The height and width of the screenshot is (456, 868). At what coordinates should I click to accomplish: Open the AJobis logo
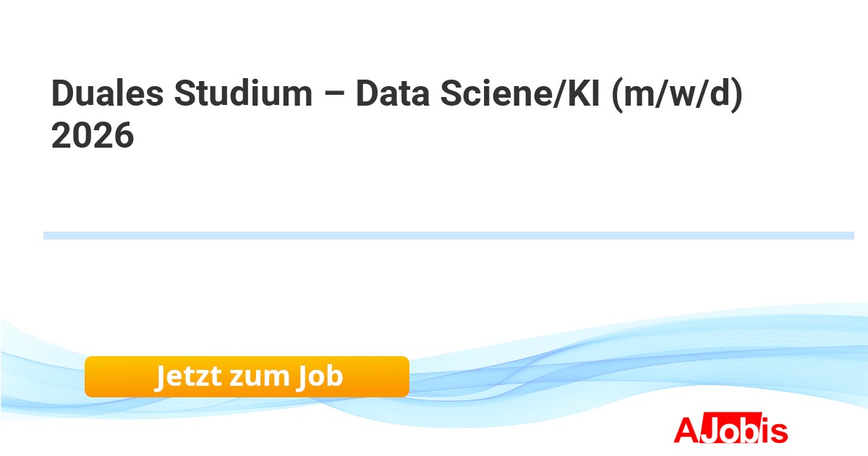pos(731,431)
